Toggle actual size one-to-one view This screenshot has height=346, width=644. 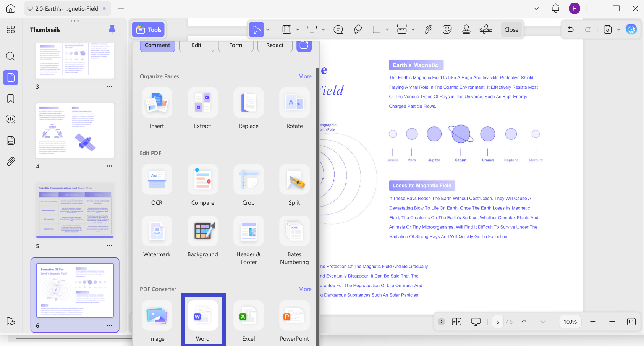[631, 322]
